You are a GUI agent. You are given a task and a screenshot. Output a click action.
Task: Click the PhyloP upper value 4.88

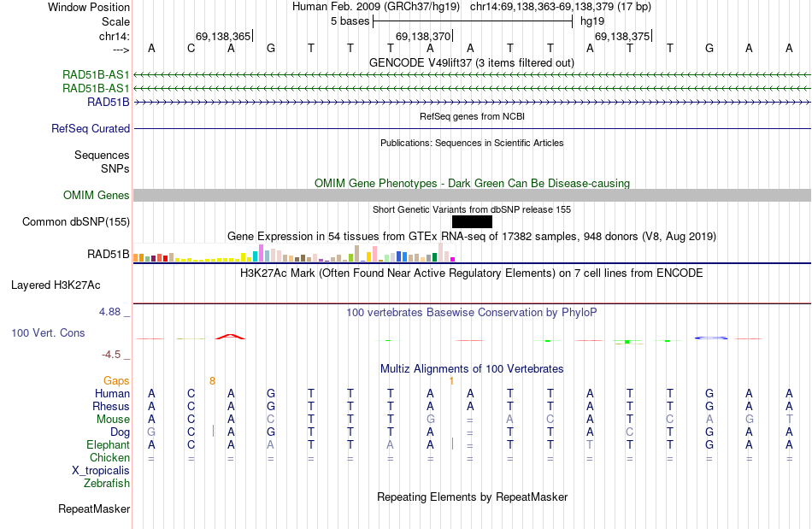click(109, 312)
